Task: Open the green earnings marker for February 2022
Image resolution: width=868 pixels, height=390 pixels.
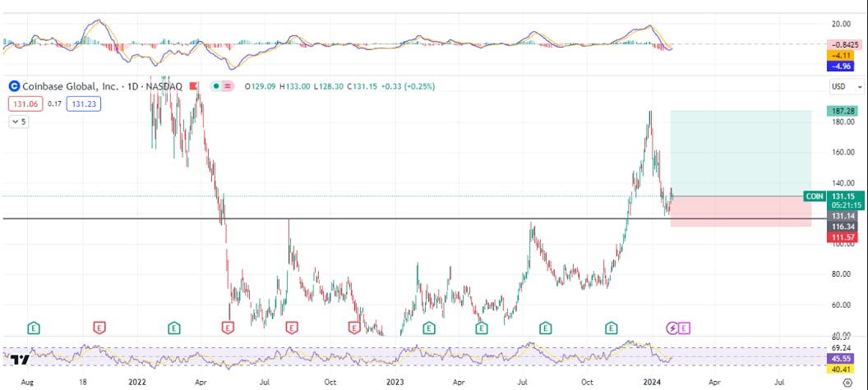Action: tap(173, 328)
